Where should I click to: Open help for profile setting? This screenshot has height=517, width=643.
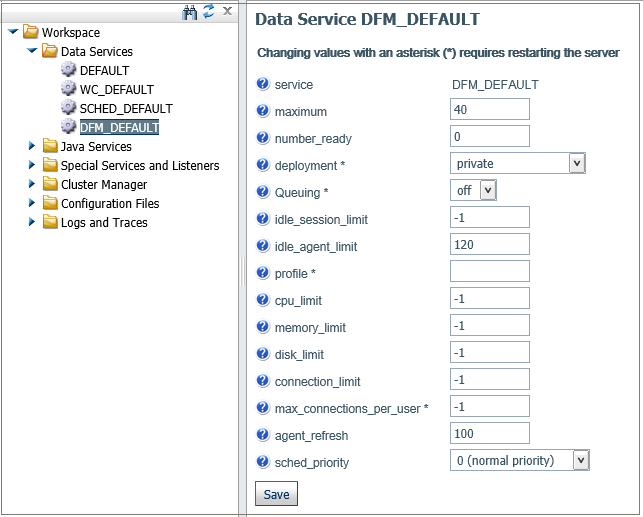click(263, 273)
